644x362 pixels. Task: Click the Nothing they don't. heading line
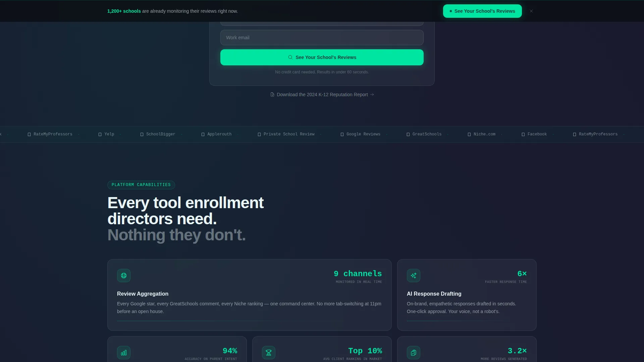(x=176, y=235)
